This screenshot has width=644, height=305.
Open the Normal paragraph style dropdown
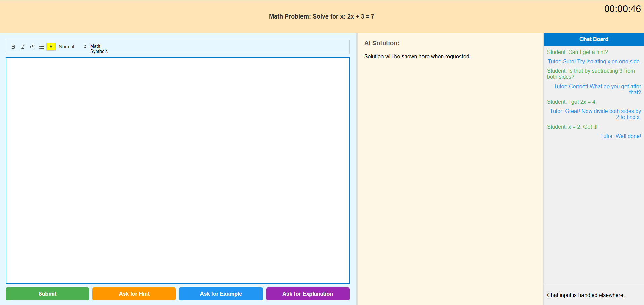point(67,47)
